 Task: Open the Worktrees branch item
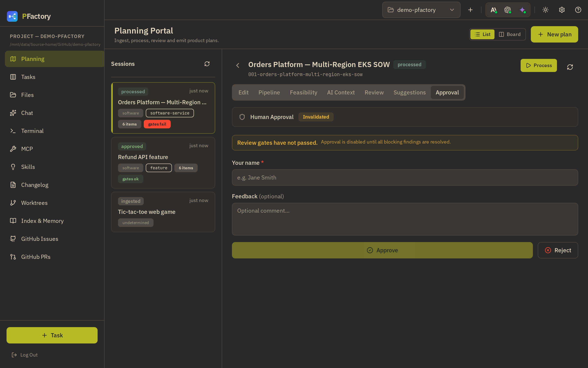point(55,203)
